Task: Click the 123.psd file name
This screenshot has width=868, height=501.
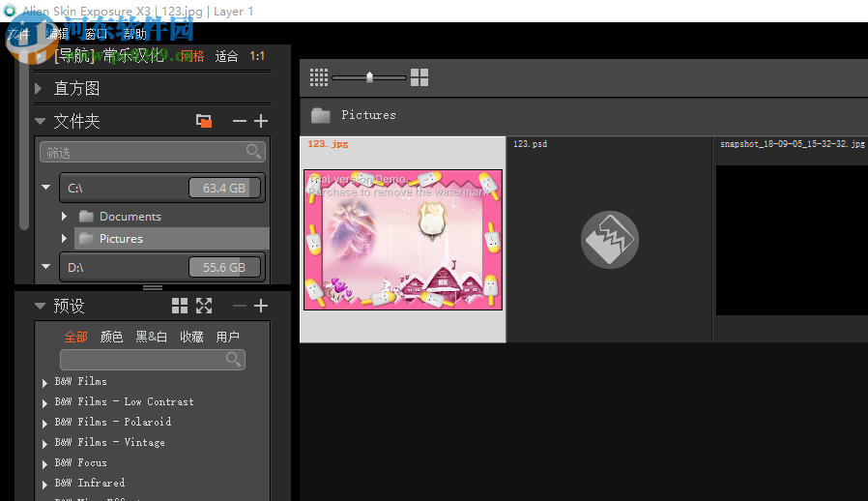Action: click(530, 144)
